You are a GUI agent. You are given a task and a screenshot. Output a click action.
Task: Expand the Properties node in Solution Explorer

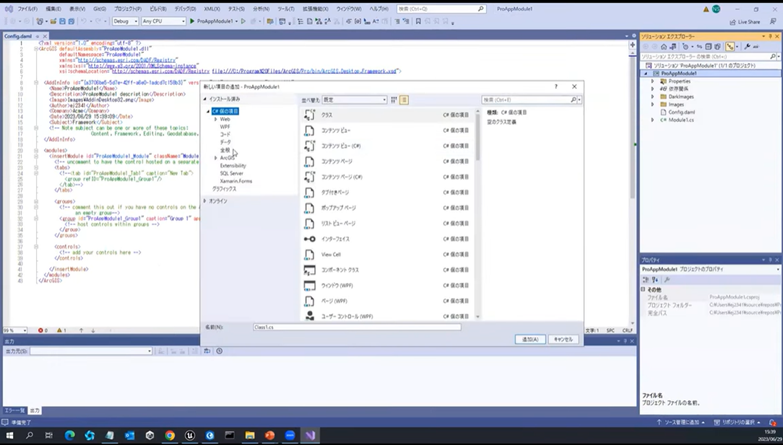(x=652, y=81)
